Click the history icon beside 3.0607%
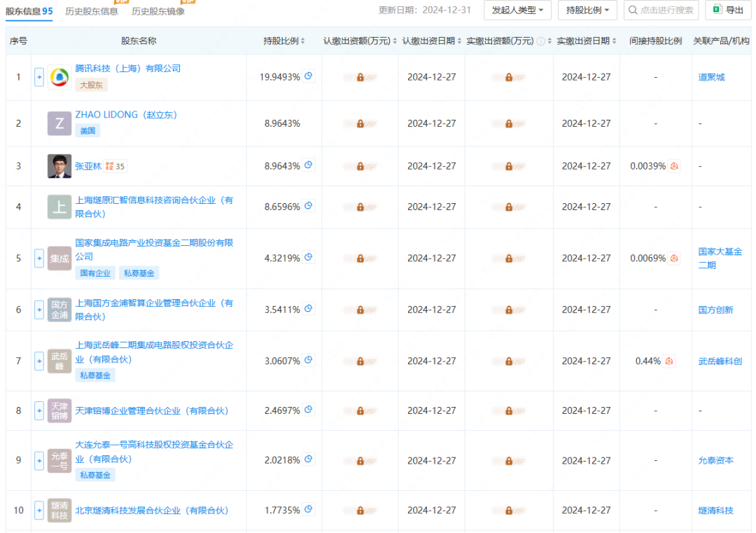 point(309,360)
